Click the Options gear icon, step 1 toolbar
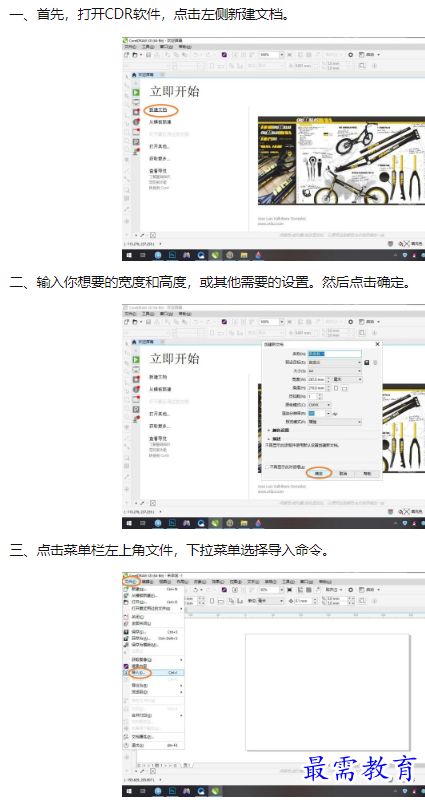The image size is (425, 800). (x=351, y=55)
